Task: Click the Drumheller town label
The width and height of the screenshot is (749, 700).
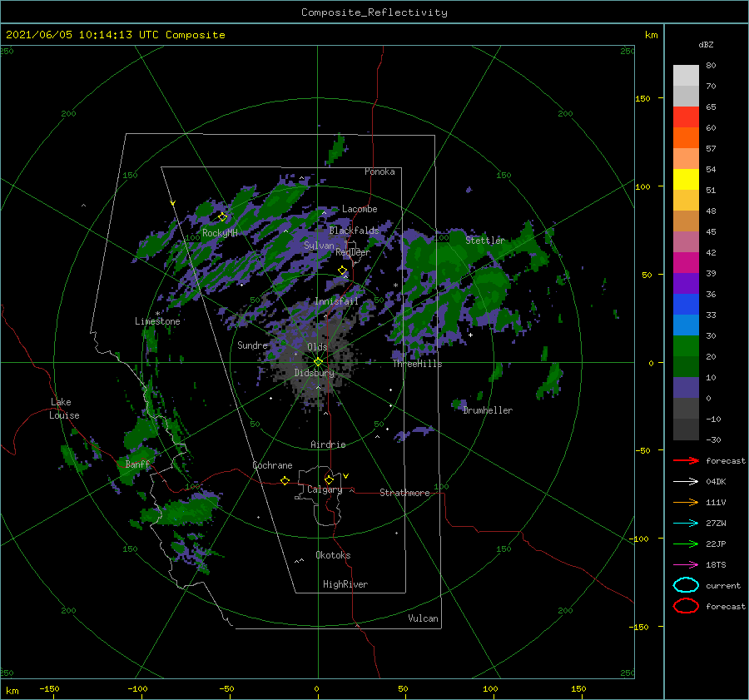Action: tap(488, 410)
